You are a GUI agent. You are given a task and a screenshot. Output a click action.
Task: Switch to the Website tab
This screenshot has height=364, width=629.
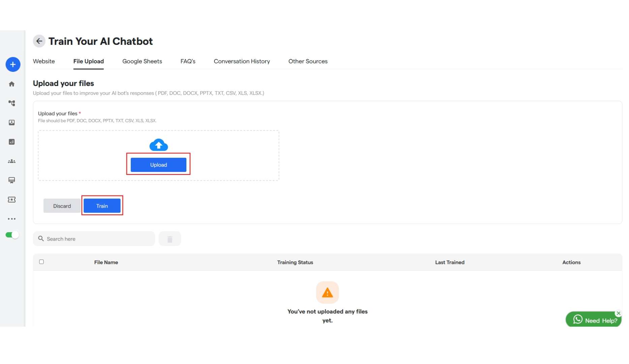point(44,61)
